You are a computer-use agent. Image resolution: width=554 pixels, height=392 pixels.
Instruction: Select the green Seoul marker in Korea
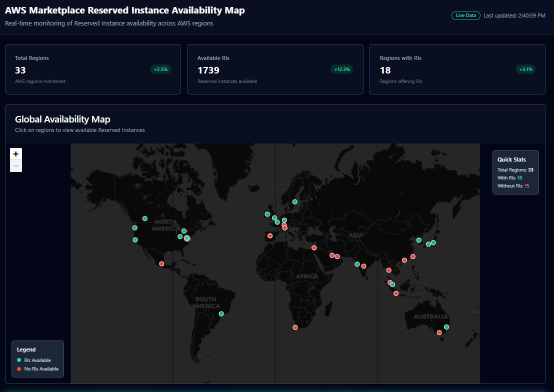418,240
